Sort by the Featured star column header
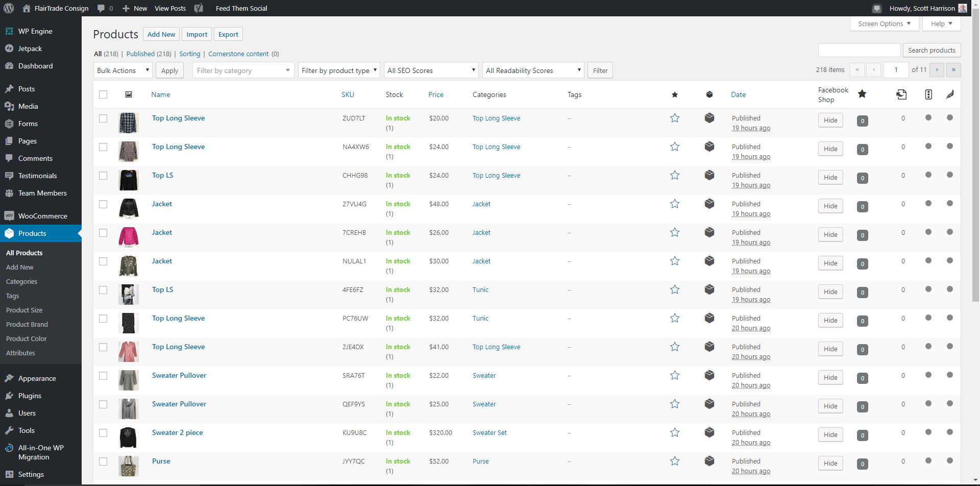 tap(675, 94)
